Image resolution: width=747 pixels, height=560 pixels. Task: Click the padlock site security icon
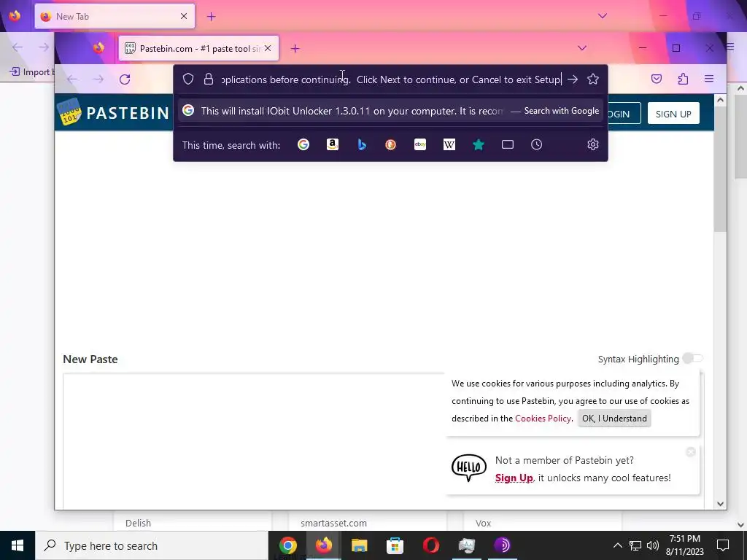(208, 79)
